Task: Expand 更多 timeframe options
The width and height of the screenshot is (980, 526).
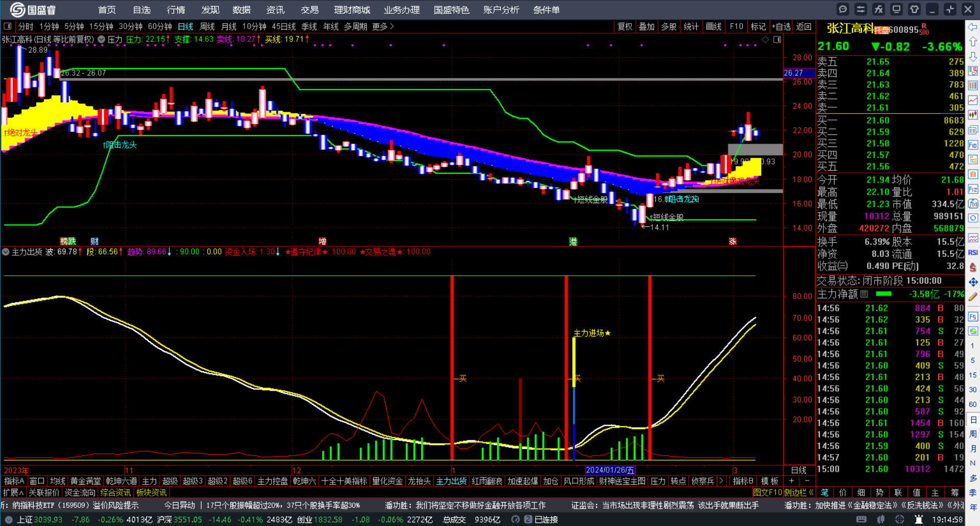Action: pos(383,27)
